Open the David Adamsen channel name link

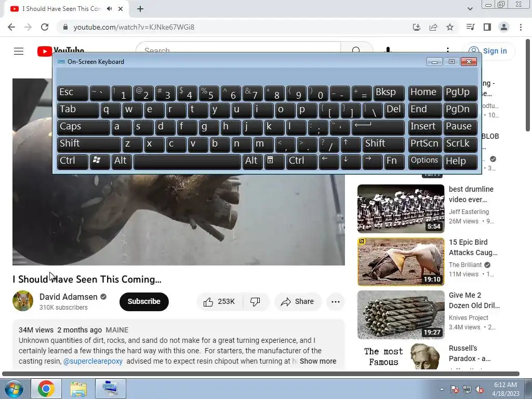(x=68, y=297)
